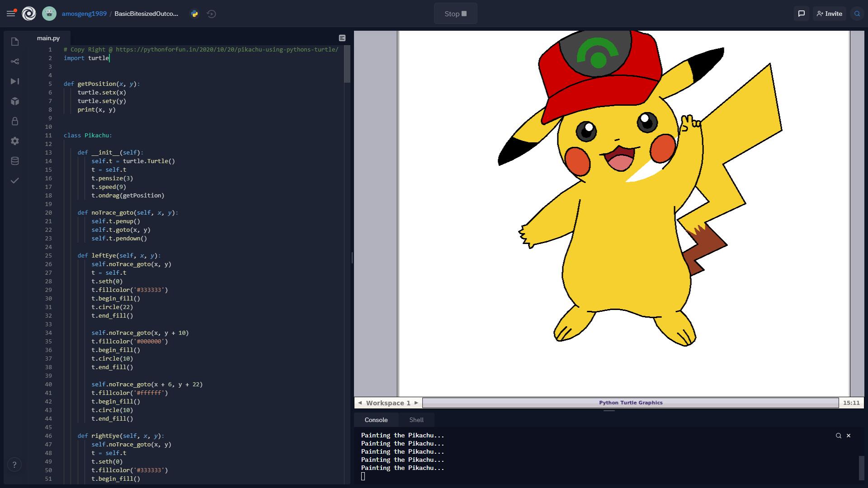Image resolution: width=868 pixels, height=488 pixels.
Task: Click the Replit logo icon
Action: point(29,14)
